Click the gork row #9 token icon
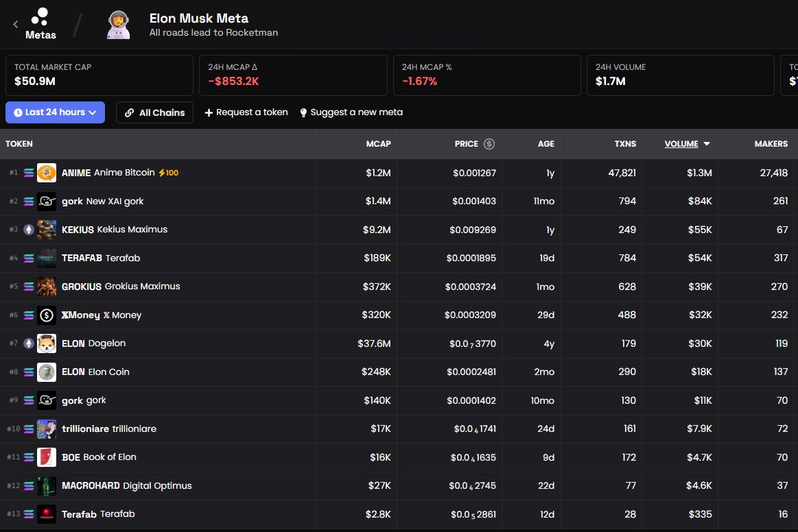Viewport: 798px width, 532px height. (46, 401)
